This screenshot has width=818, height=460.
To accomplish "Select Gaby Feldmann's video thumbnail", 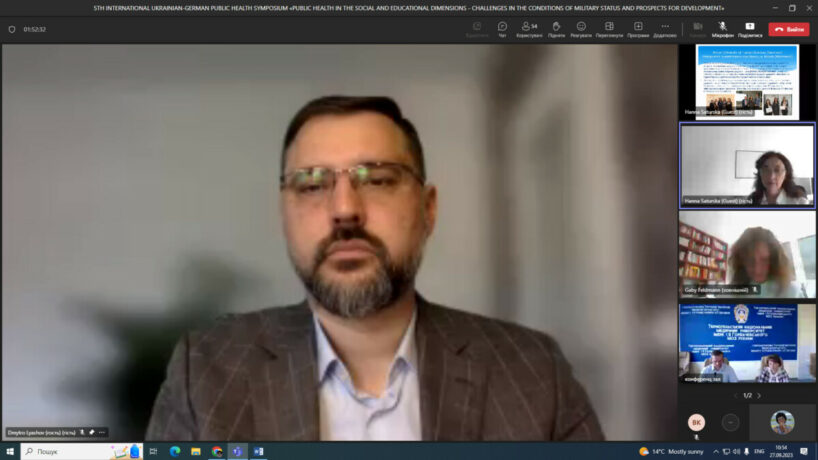I will click(x=747, y=253).
